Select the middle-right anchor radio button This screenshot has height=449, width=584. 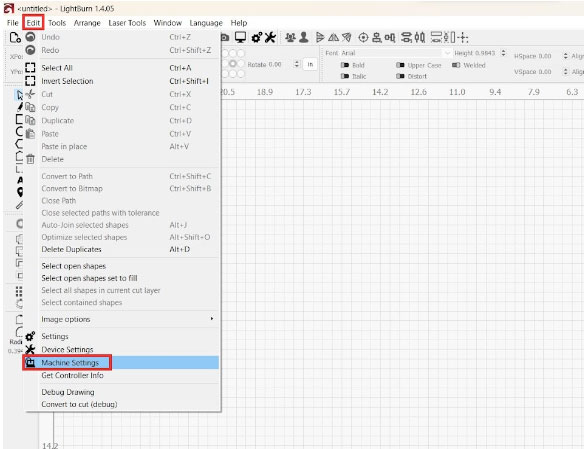tap(241, 64)
